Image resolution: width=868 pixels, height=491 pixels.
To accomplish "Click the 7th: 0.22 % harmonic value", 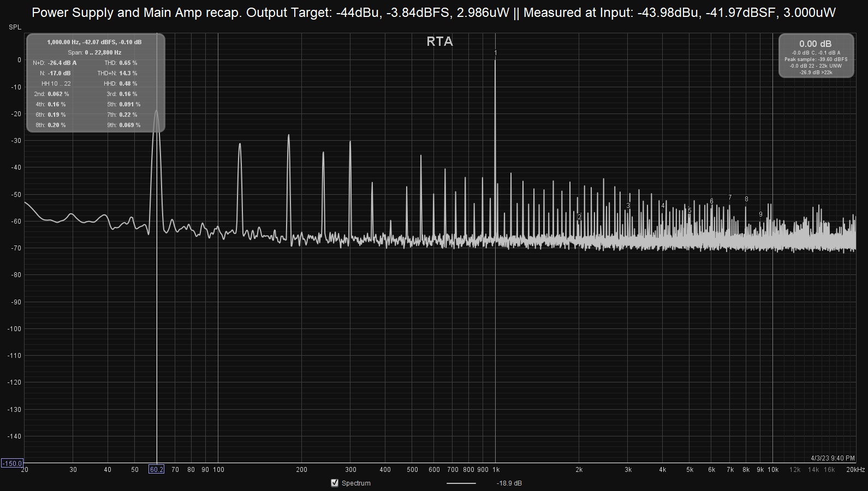I will pos(122,115).
